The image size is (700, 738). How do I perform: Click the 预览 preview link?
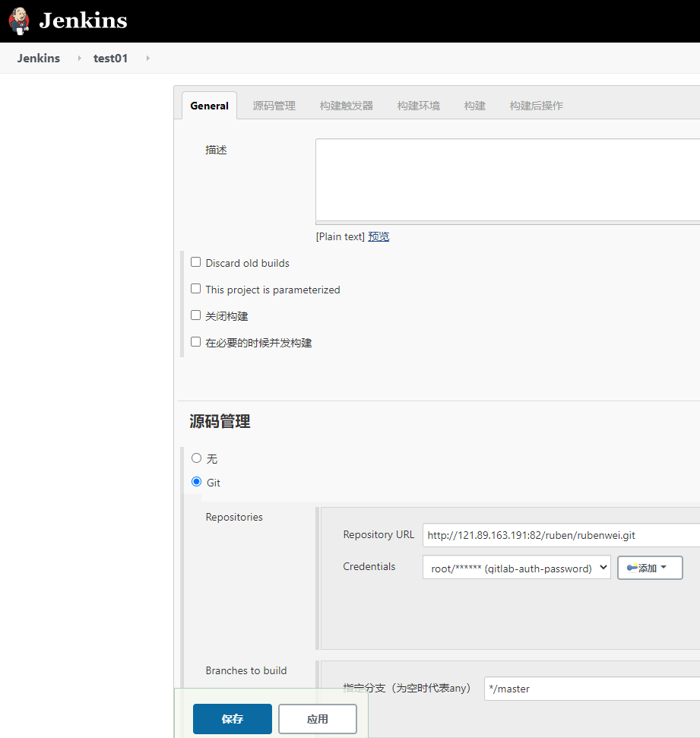(x=379, y=236)
